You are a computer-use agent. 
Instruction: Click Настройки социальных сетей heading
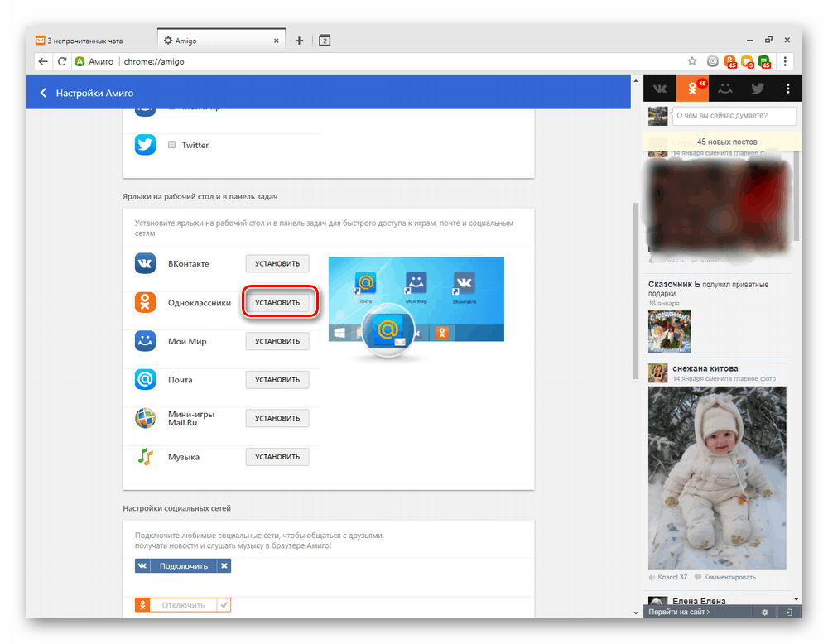(x=177, y=507)
